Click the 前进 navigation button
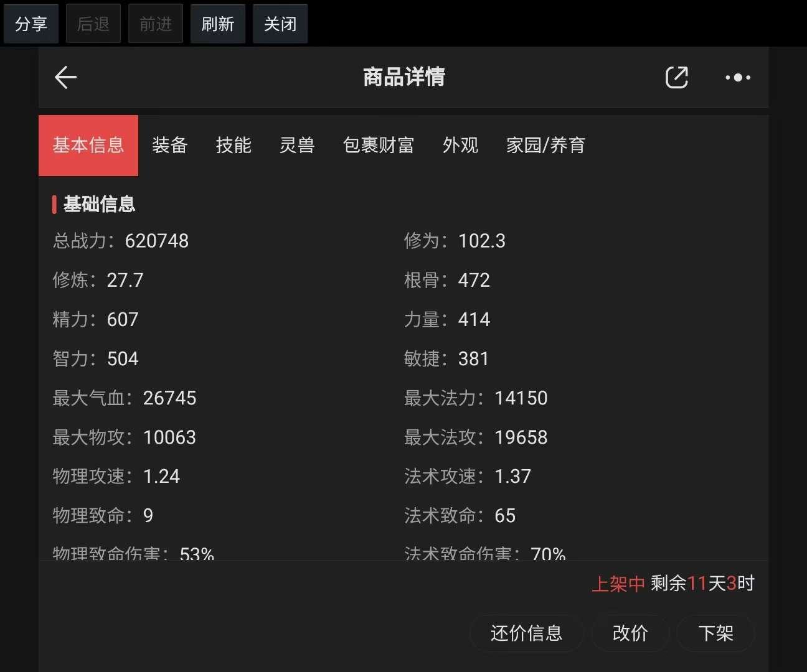Screen dimensions: 807x672 (155, 23)
